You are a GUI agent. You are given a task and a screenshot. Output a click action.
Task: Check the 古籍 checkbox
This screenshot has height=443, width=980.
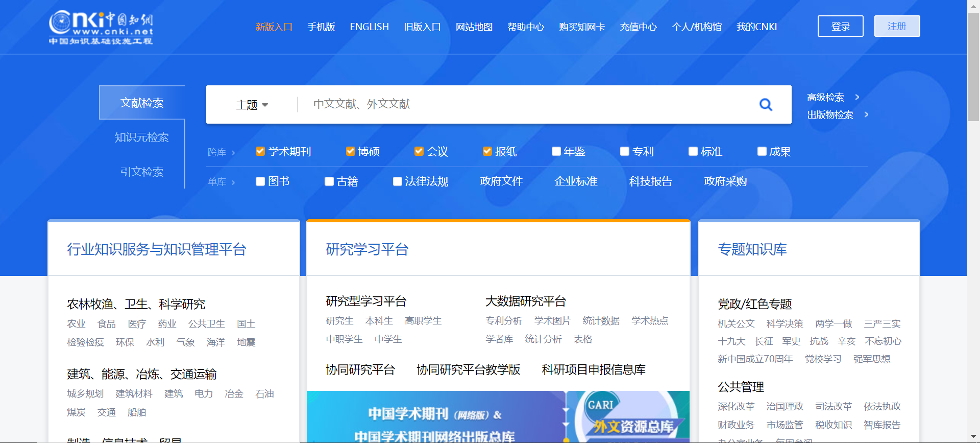click(329, 181)
